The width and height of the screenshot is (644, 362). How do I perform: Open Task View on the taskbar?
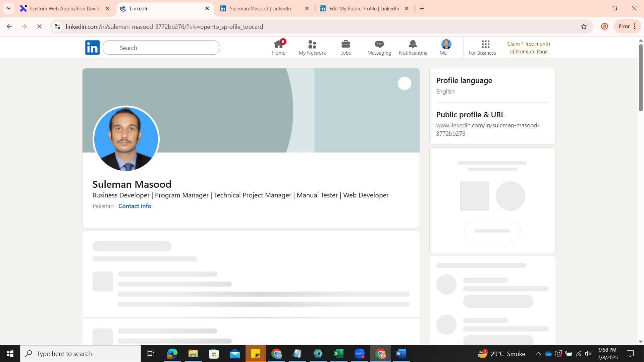pos(151,354)
